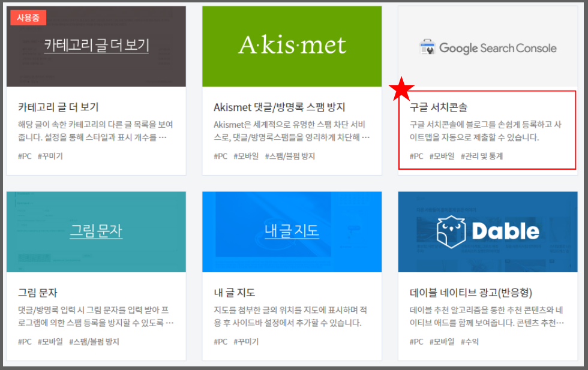
Task: Click the #꾸미기 tag under 내 글 지도
Action: point(246,341)
